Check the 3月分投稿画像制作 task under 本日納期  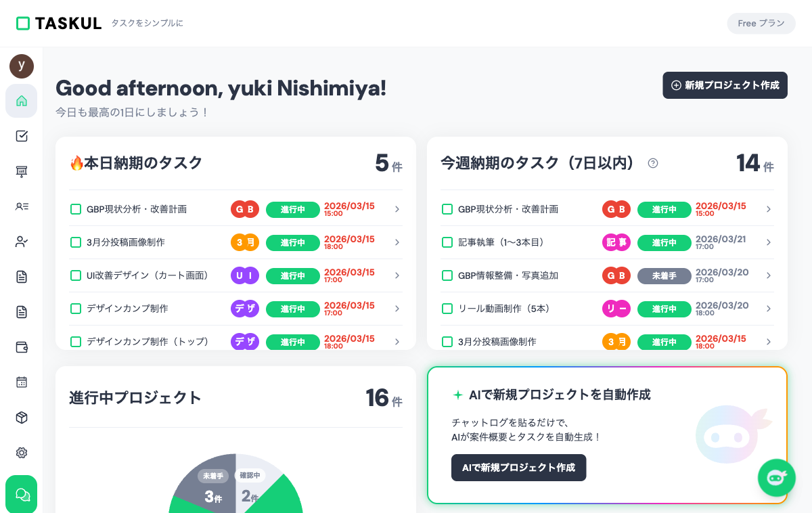76,242
